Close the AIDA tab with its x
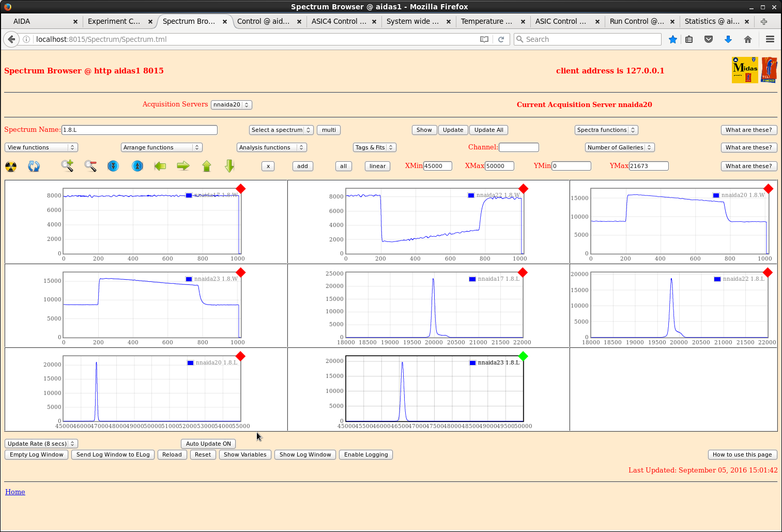This screenshot has width=782, height=532. click(75, 22)
